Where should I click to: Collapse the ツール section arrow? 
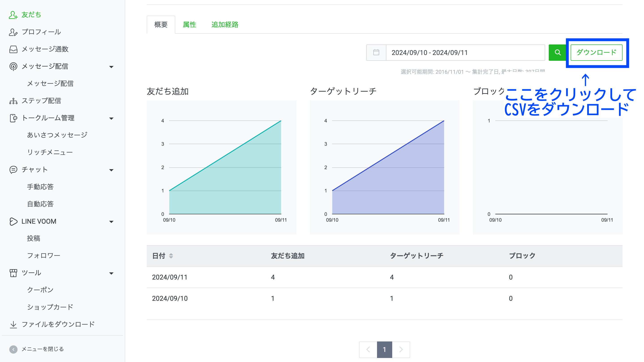[x=112, y=273]
